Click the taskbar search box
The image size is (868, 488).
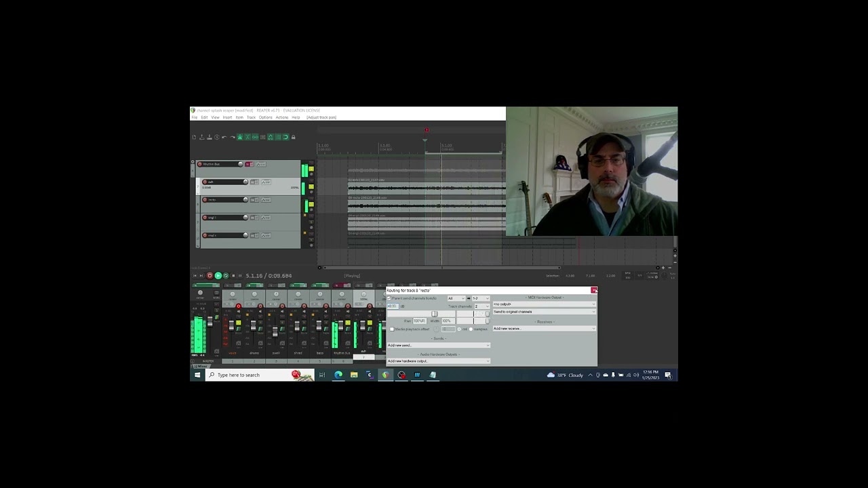point(260,375)
